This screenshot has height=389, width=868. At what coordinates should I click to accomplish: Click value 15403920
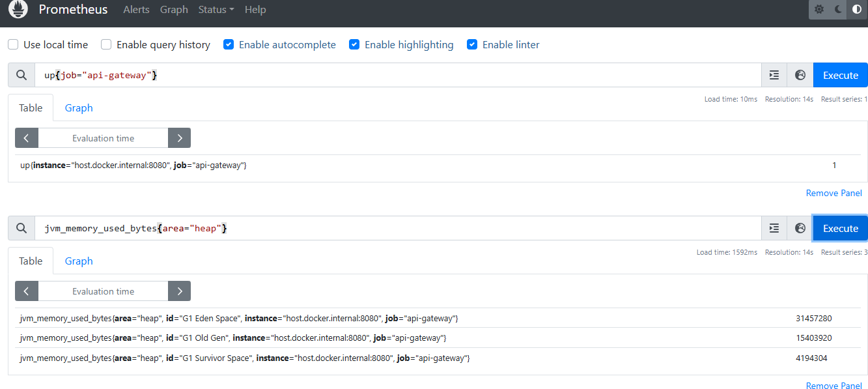pyautogui.click(x=814, y=338)
